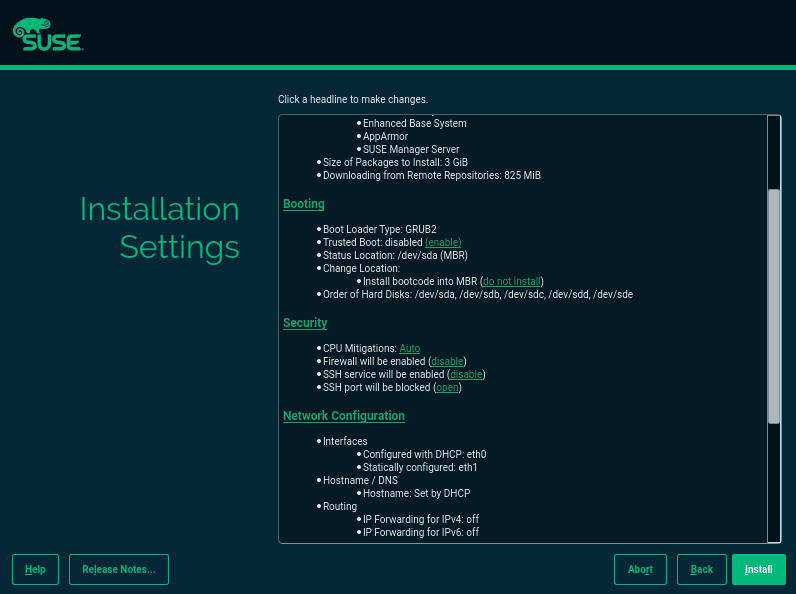The height and width of the screenshot is (594, 796).
Task: Open the Release Notes
Action: pyautogui.click(x=119, y=570)
